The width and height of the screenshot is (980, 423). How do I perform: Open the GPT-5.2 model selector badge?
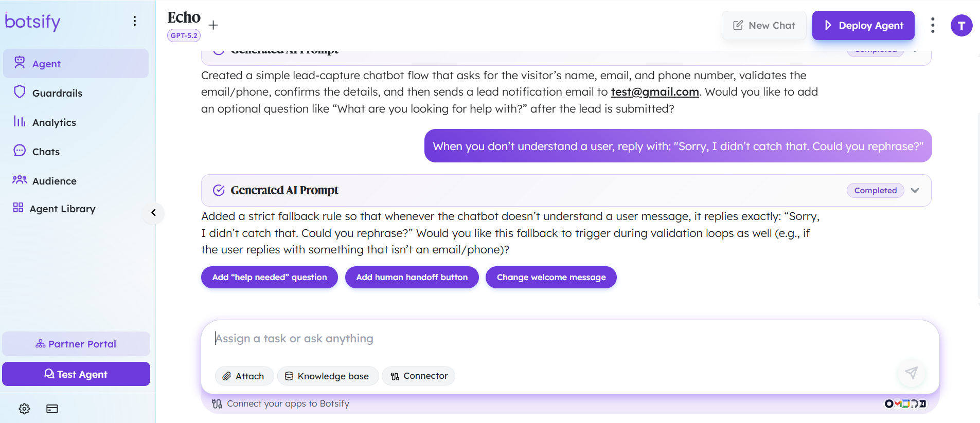[184, 35]
